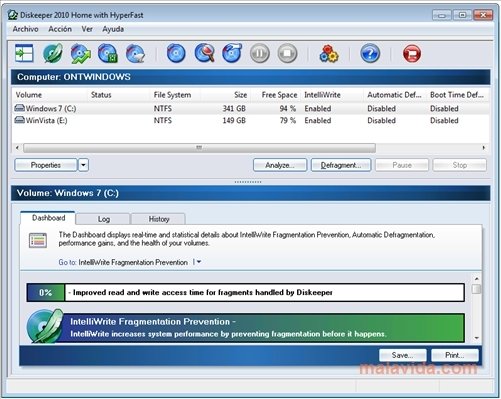Click the 79 % free space cell
Screen dimensions: 501x399
(x=288, y=120)
